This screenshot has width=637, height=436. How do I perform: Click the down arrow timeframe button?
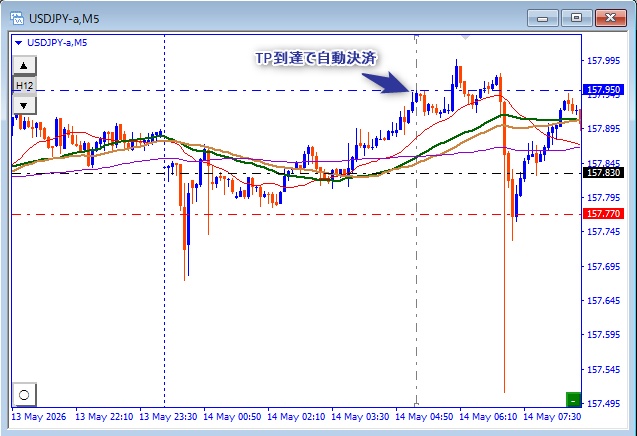coord(24,106)
